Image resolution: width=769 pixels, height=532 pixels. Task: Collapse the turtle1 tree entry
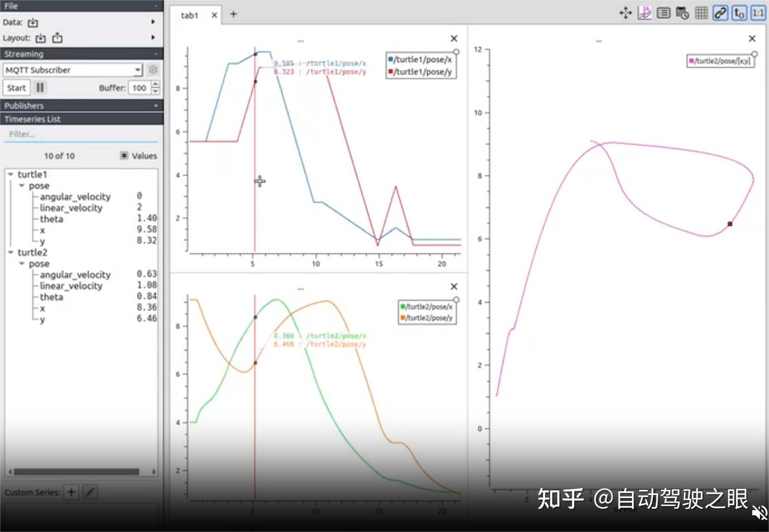coord(11,174)
